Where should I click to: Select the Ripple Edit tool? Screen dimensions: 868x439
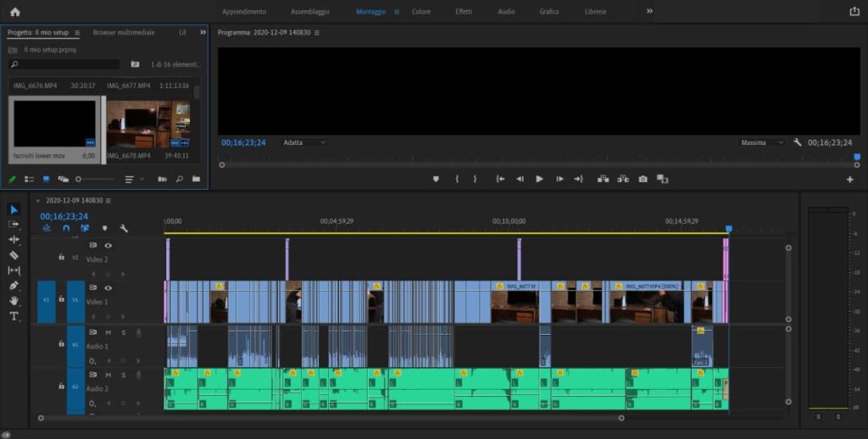(x=14, y=240)
